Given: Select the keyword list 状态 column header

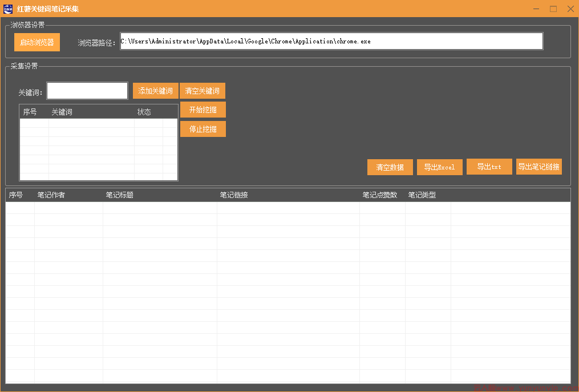Looking at the screenshot, I should coord(148,112).
